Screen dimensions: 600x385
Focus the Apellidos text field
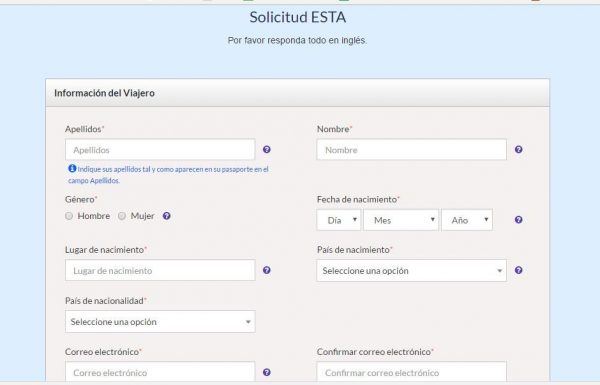tap(160, 150)
